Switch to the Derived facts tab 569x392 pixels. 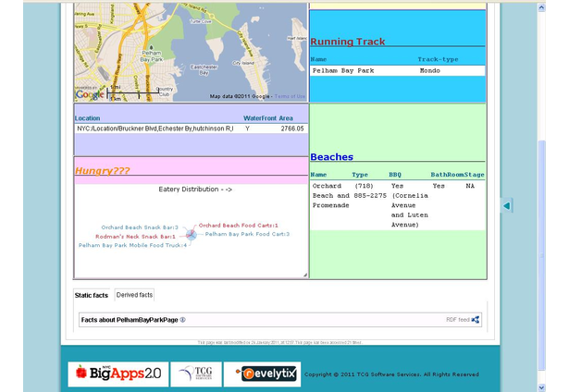[x=134, y=295]
